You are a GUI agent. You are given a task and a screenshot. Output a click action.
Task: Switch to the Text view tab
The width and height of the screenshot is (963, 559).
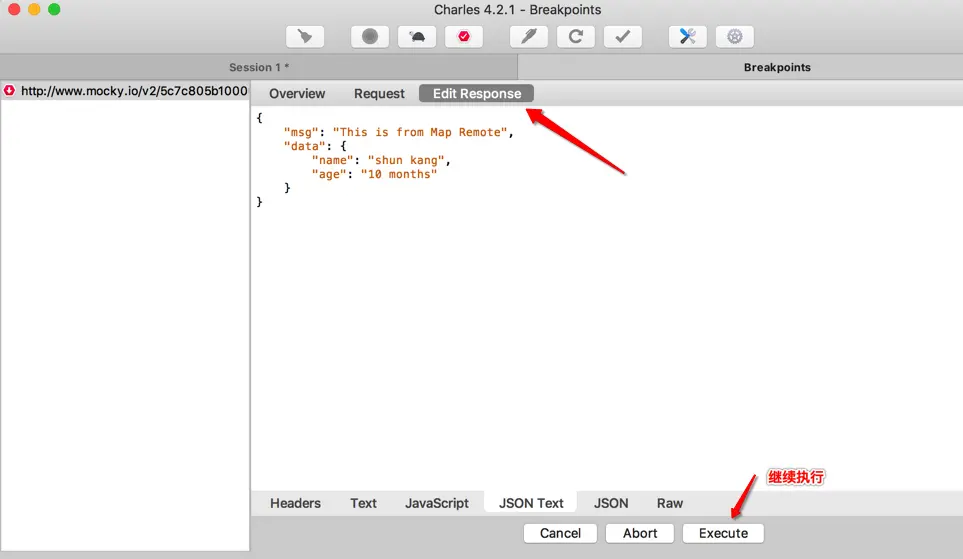(363, 503)
